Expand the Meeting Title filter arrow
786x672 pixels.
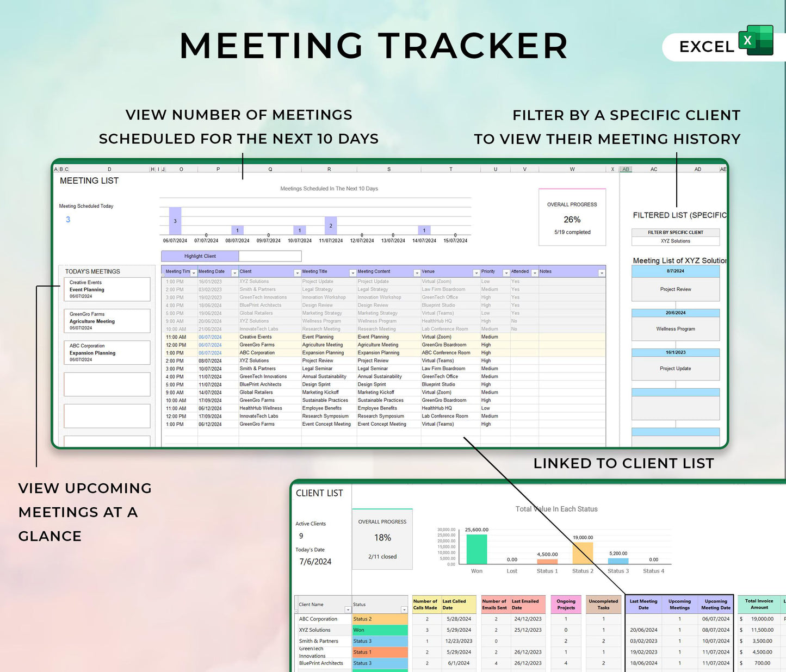click(x=352, y=273)
